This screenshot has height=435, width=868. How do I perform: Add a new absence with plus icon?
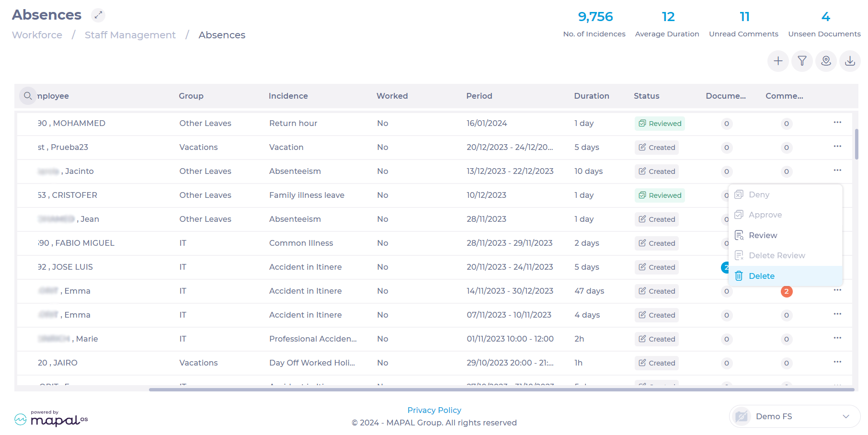tap(778, 61)
